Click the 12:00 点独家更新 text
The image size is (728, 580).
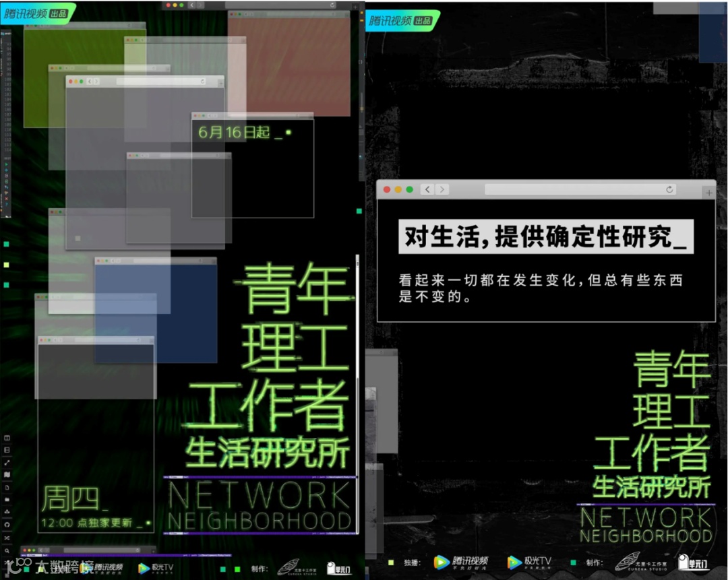(x=86, y=523)
